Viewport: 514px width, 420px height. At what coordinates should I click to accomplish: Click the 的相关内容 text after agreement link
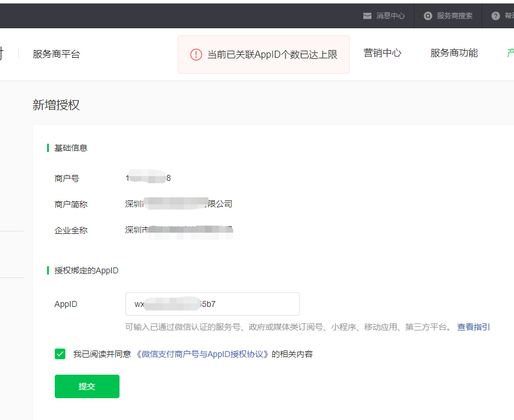(x=292, y=354)
